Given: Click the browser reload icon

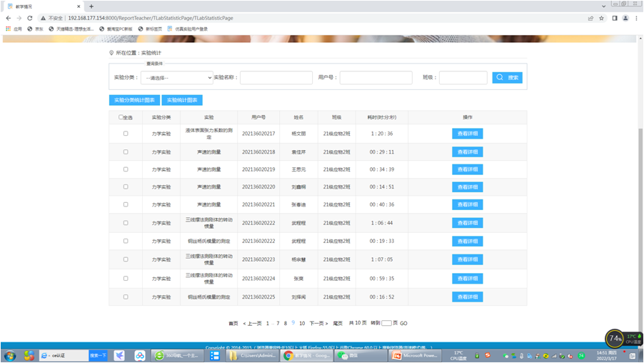Looking at the screenshot, I should click(30, 18).
